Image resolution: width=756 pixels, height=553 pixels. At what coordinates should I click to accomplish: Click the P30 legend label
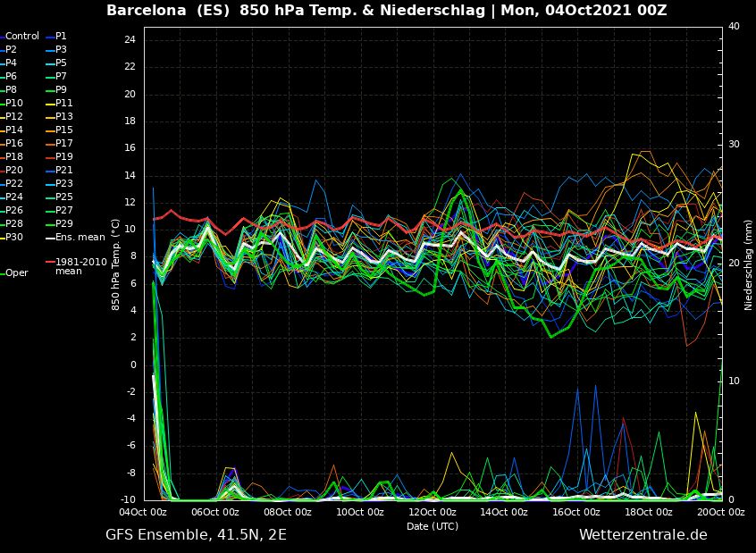(14, 238)
